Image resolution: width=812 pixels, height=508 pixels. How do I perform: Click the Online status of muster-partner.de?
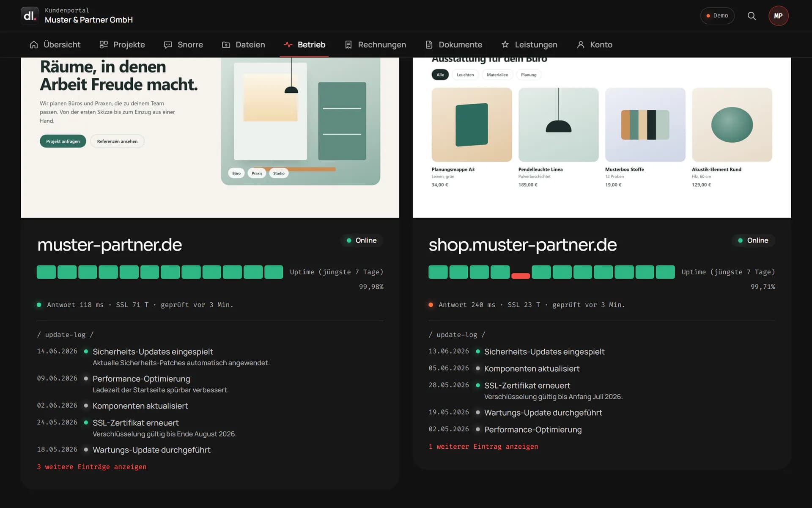(362, 240)
